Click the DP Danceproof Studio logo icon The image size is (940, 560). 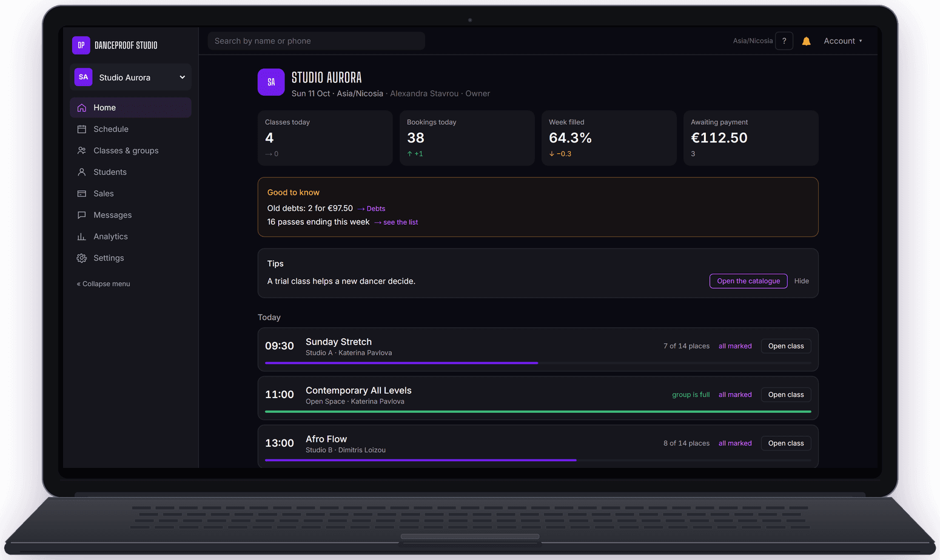(81, 45)
